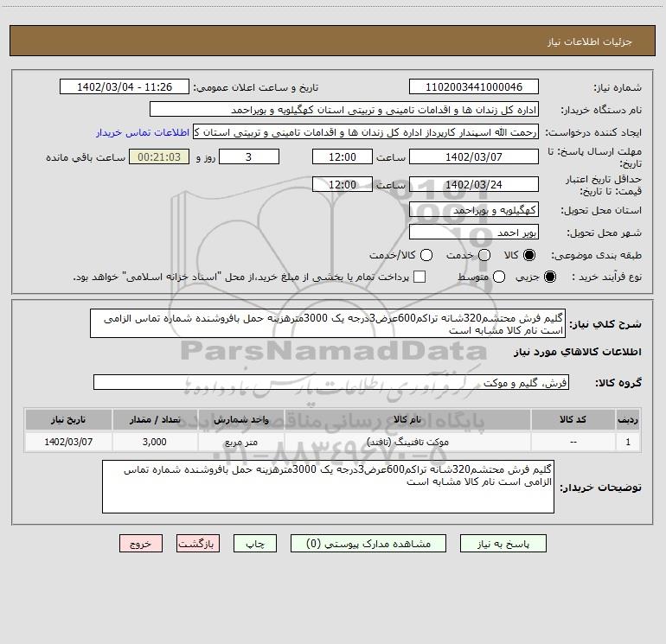Click the price validity date 1402/03/24 field
Screen dimensions: 666x644
[x=474, y=185]
